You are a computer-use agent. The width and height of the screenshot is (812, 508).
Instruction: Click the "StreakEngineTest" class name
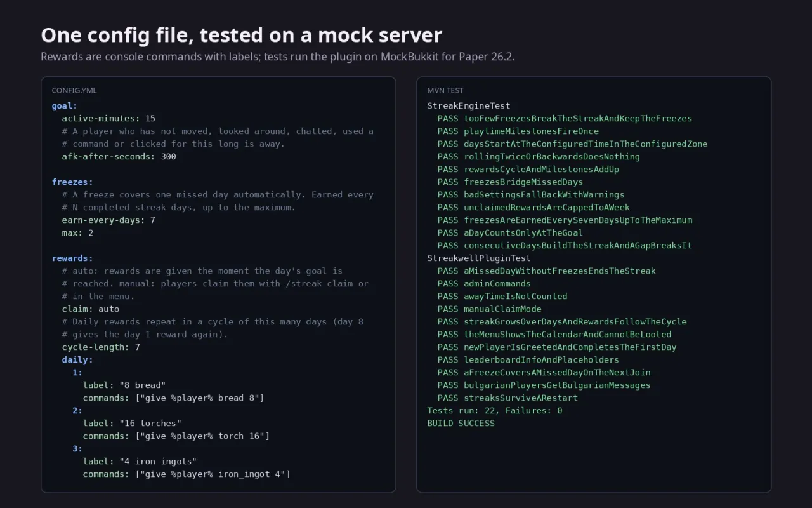point(469,106)
